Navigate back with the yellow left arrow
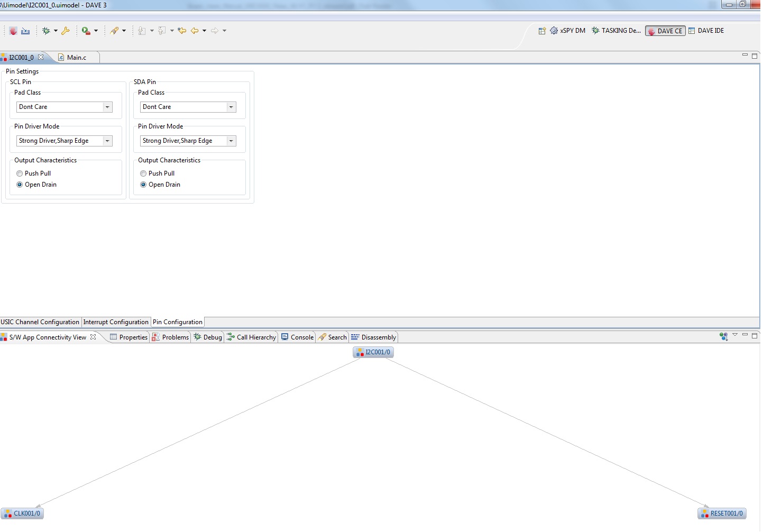The image size is (763, 532). pos(195,31)
